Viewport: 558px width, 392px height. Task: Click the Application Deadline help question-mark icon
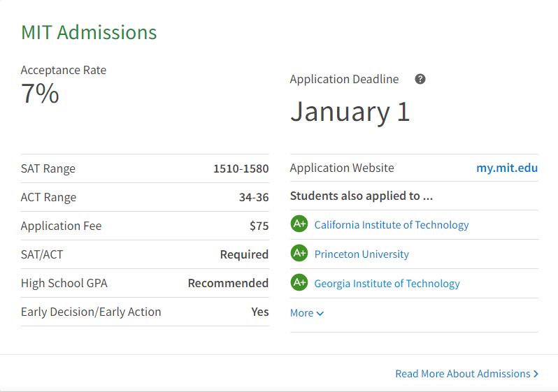[420, 79]
